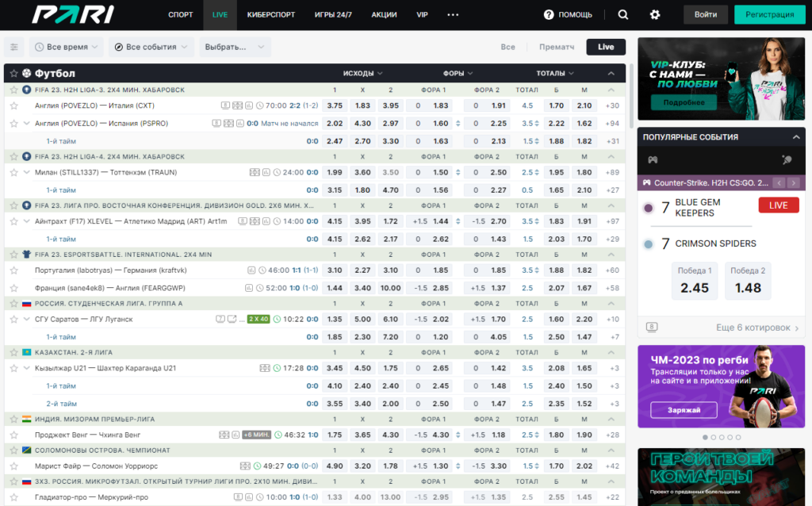Screen dimensions: 812x506
Task: Open the Киберспорт section
Action: [x=271, y=14]
